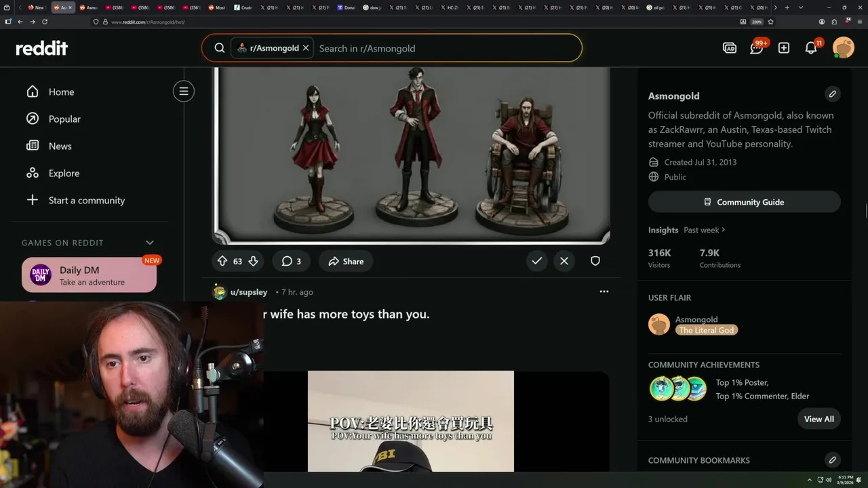
Task: Click Created Jul 31, 2013 text
Action: (x=701, y=162)
